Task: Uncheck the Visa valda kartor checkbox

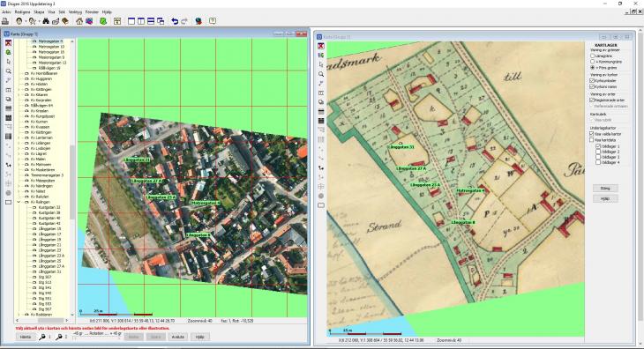Action: (x=592, y=134)
